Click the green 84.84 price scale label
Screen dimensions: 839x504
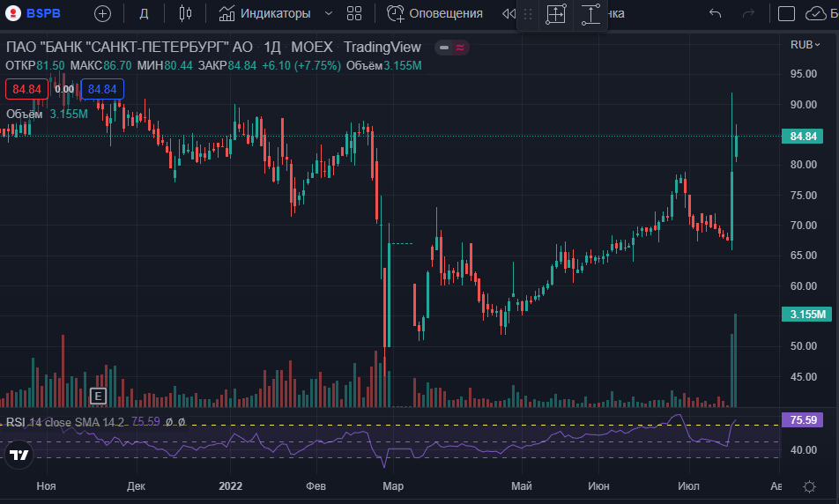[803, 136]
